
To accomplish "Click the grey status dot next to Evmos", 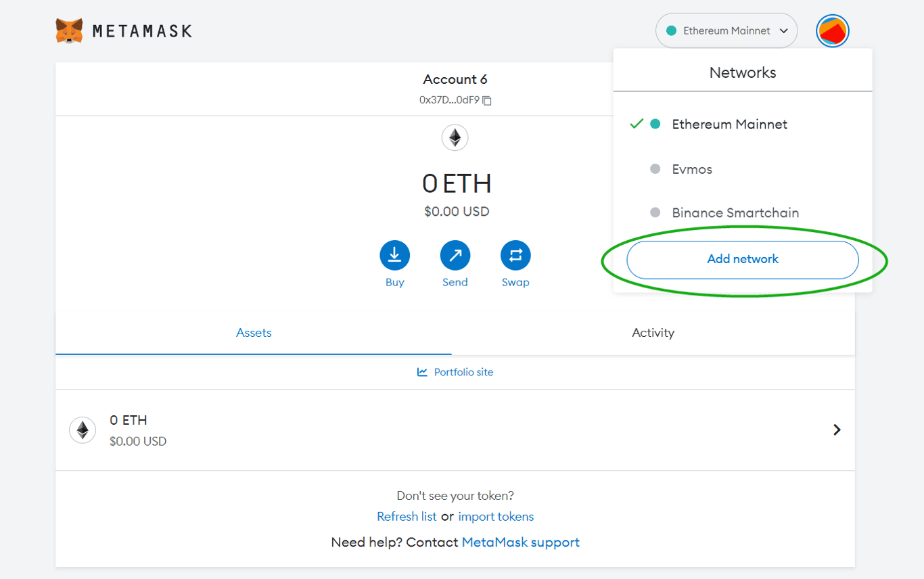I will (x=655, y=169).
